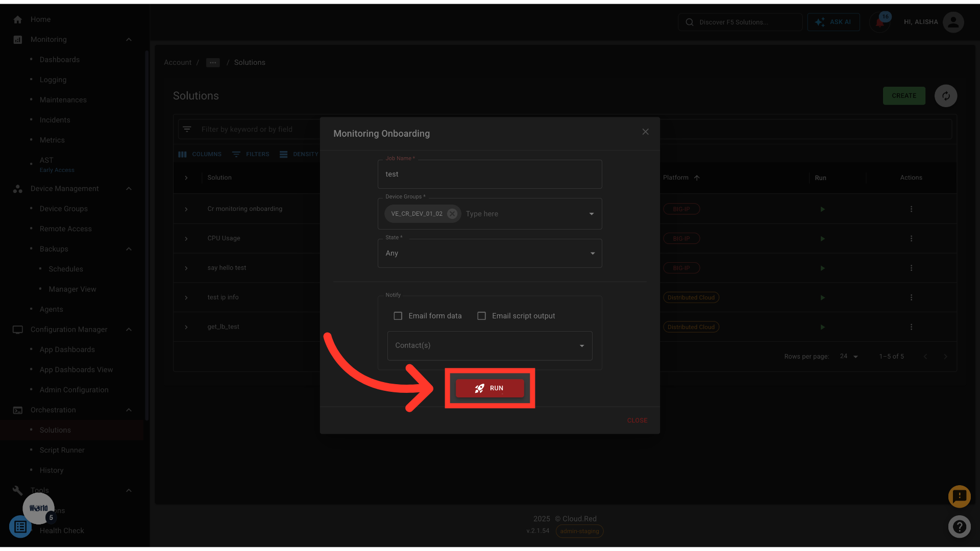Open the Device Groups dropdown arrow
Viewport: 980px width, 551px height.
592,214
